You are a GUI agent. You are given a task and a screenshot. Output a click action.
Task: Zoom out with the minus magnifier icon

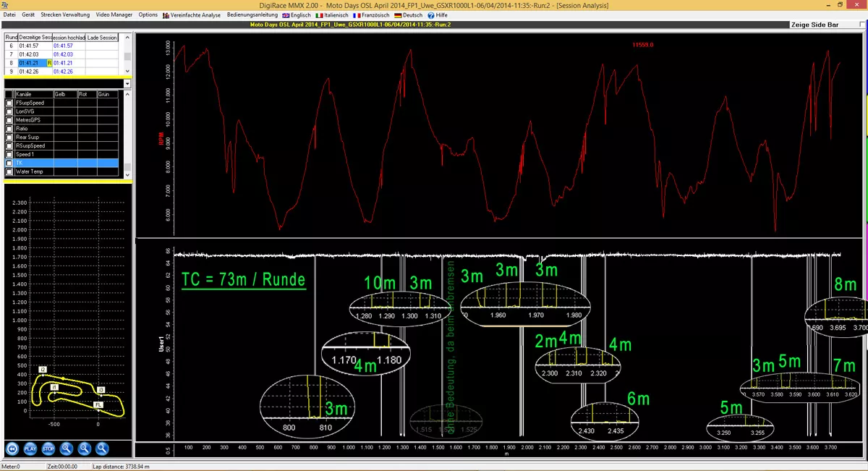[x=85, y=449]
